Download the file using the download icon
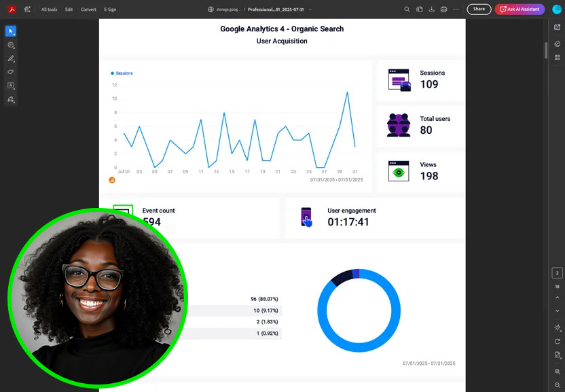This screenshot has width=565, height=392. [x=431, y=10]
